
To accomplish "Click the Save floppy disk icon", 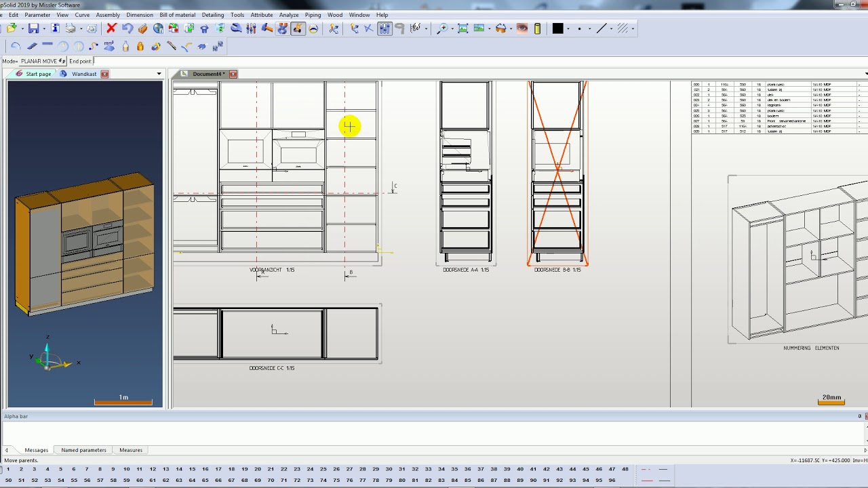I will [33, 28].
